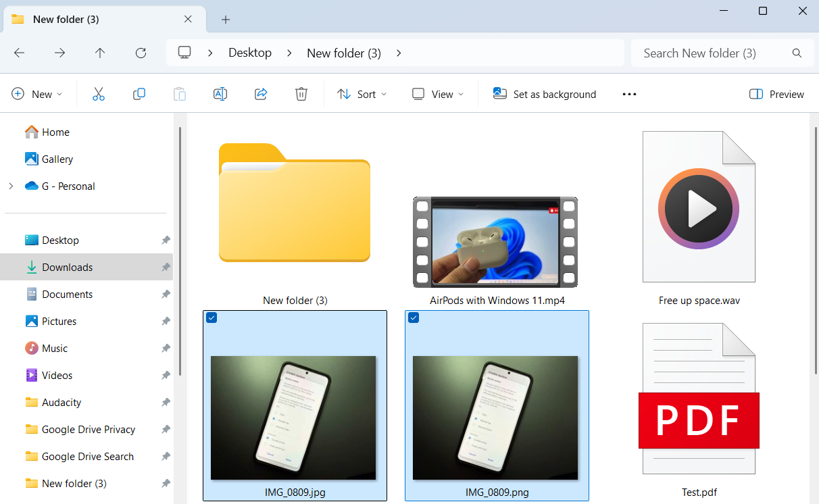
Task: Expand chevron after This PC icon
Action: [x=211, y=53]
